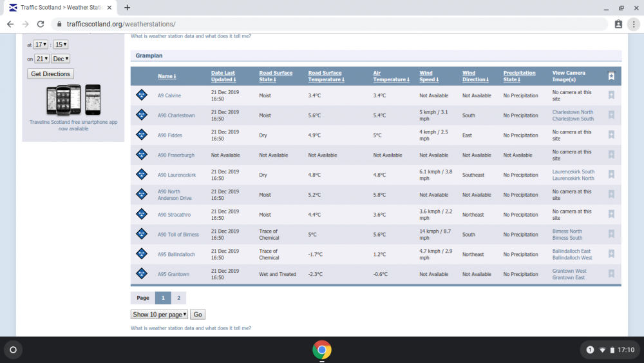Bookmark the A90 Laurencekirk row
The height and width of the screenshot is (363, 644).
pyautogui.click(x=611, y=174)
